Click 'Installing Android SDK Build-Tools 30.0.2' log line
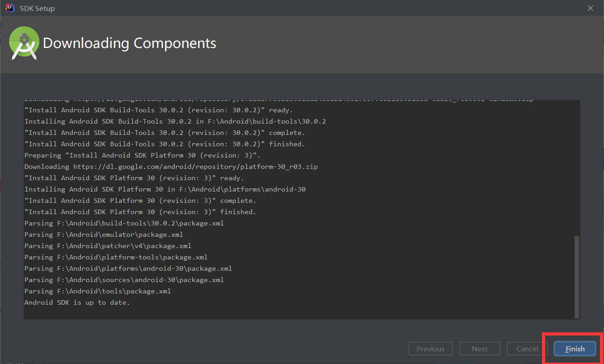This screenshot has height=364, width=604. 175,121
